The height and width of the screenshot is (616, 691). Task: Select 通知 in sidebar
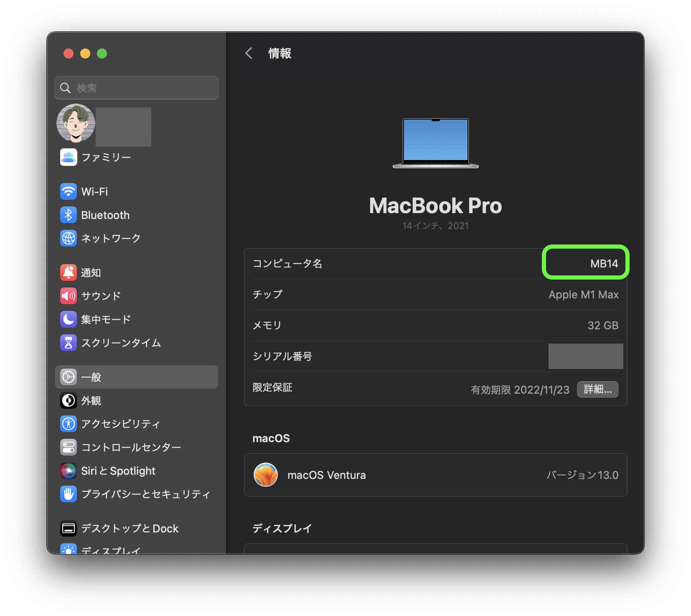click(x=91, y=273)
